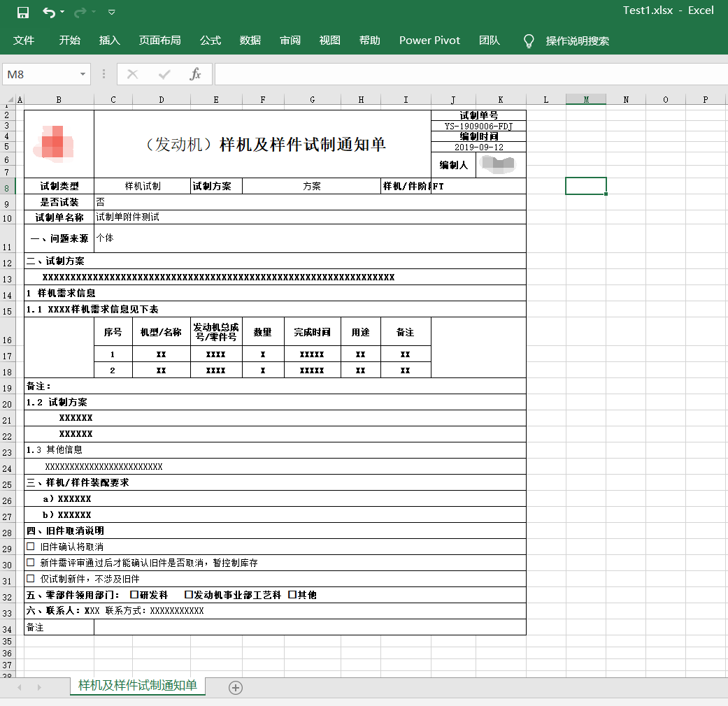Click the Select All corner triangle
Image resolution: width=728 pixels, height=706 pixels.
(9, 99)
